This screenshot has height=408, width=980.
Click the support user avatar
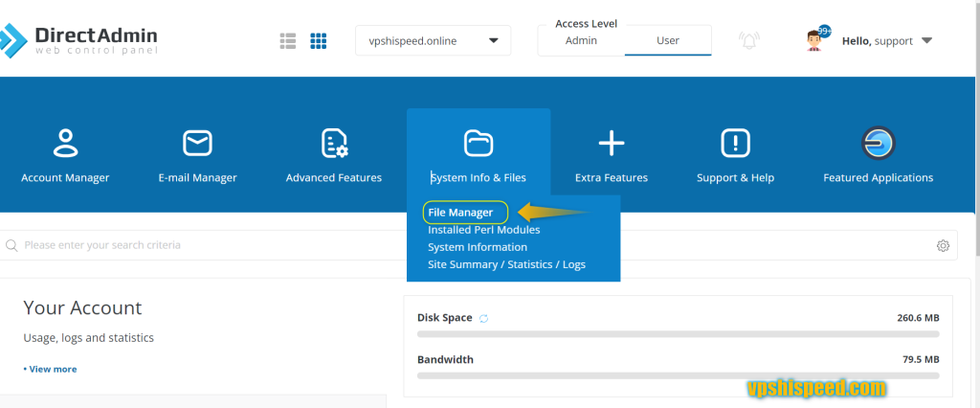tap(813, 40)
